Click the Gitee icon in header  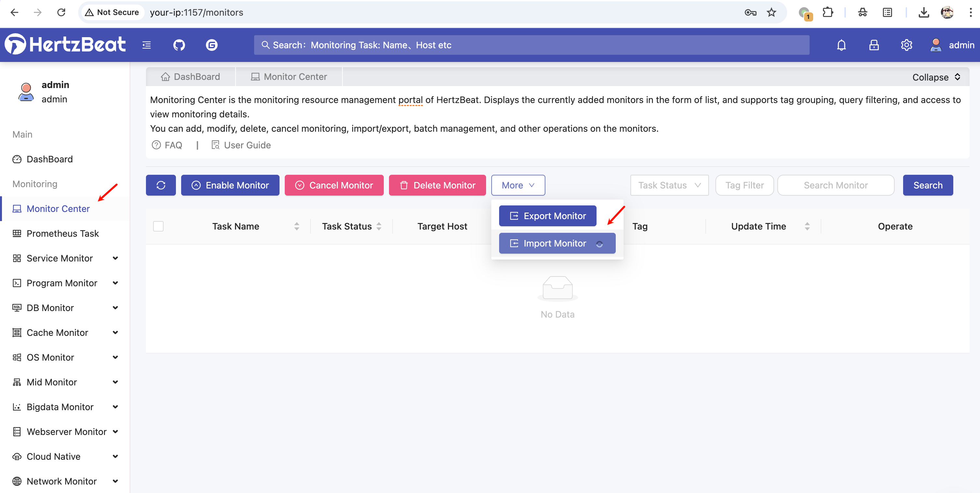tap(211, 45)
